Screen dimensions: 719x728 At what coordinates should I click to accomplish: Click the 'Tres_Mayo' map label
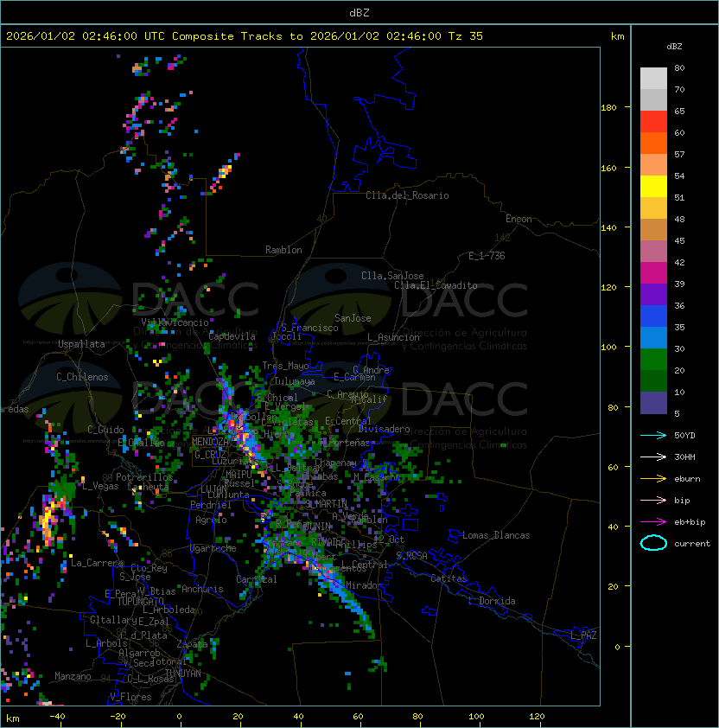click(285, 366)
